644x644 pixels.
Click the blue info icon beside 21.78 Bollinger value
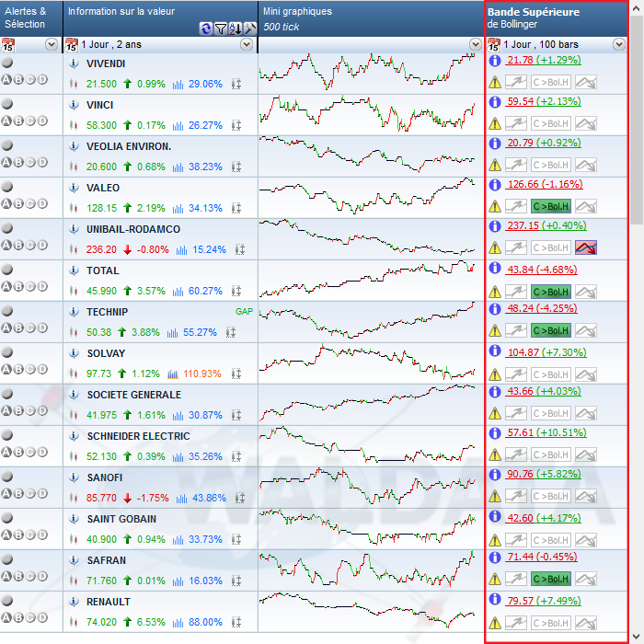(495, 61)
